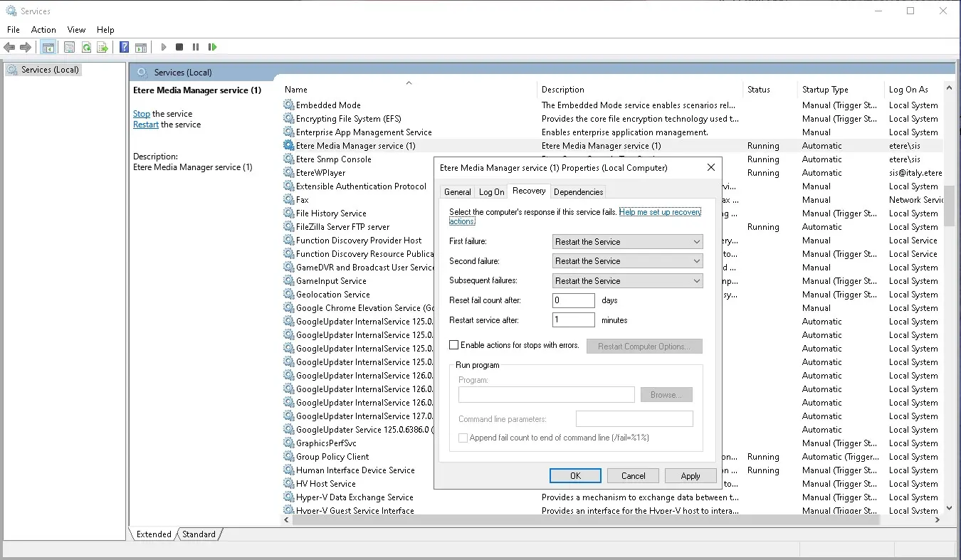961x560 pixels.
Task: Click the Pause Service toolbar icon
Action: pos(196,47)
